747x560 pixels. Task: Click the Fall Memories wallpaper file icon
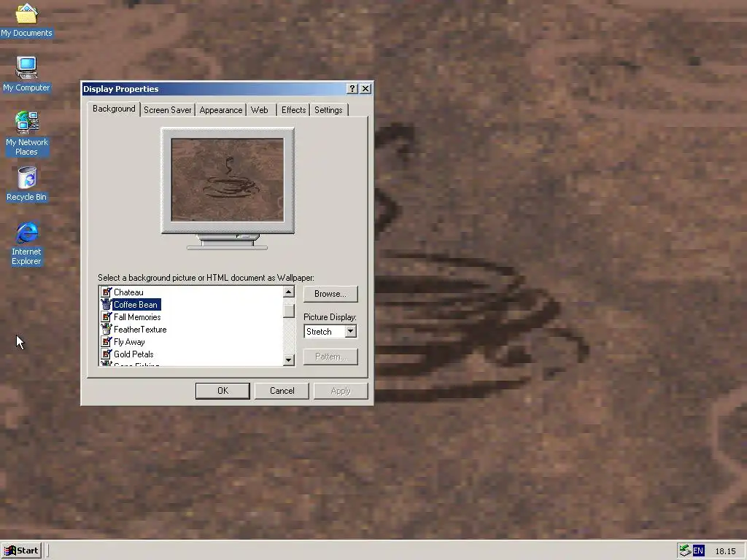pyautogui.click(x=107, y=316)
